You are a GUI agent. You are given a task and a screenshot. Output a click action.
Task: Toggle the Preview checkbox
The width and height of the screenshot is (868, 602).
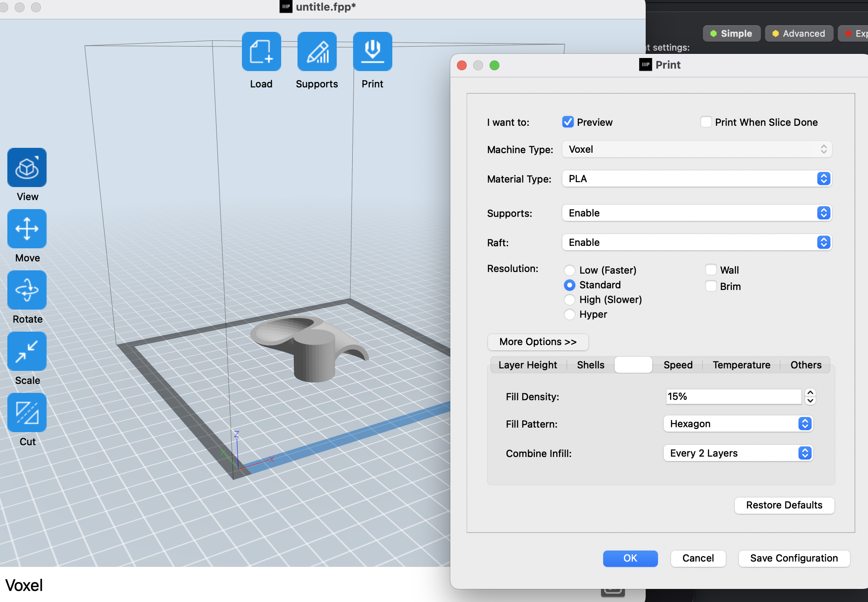[568, 122]
